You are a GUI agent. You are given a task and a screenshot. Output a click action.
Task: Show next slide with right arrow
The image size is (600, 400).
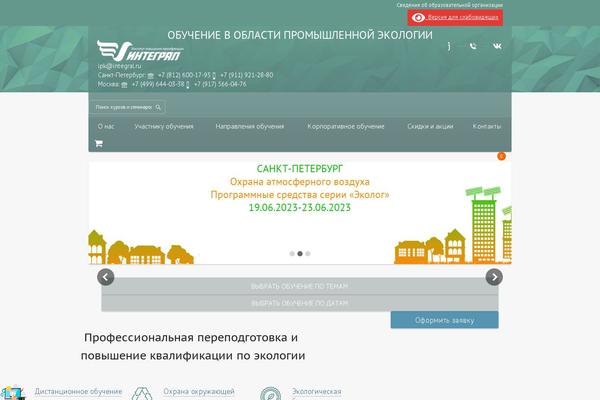click(x=494, y=277)
